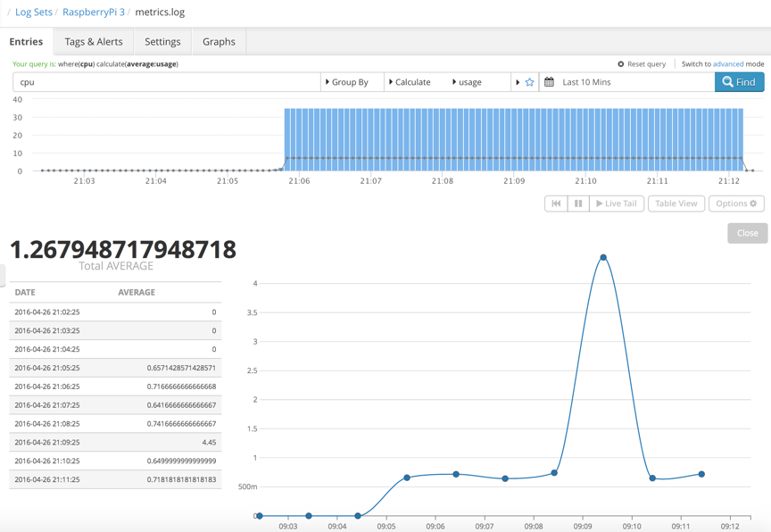
Task: Switch to the Tags & Alerts tab
Action: [x=94, y=42]
